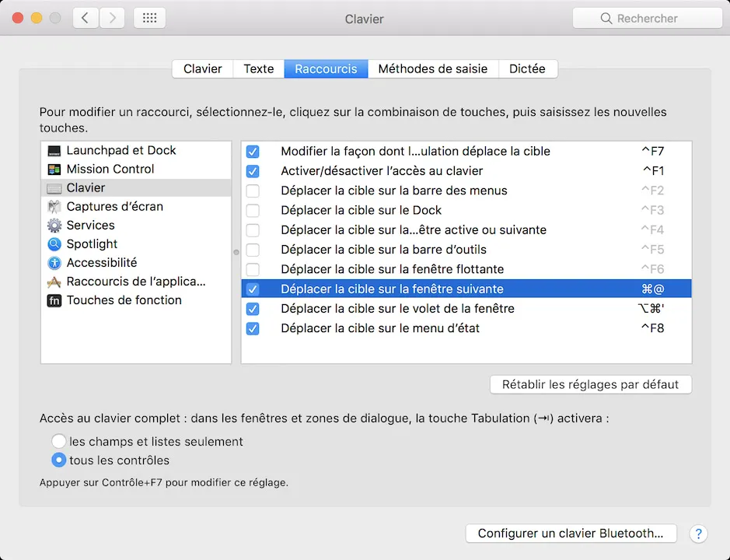Viewport: 730px width, 560px height.
Task: Select row Déplacer la cible sur le Dock
Action: tap(466, 210)
